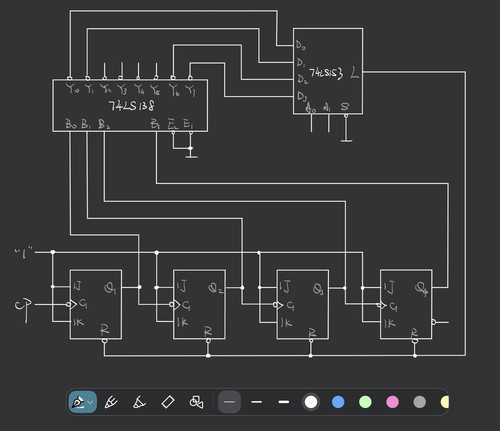This screenshot has height=431, width=500.
Task: Open the shapes tool
Action: click(196, 402)
